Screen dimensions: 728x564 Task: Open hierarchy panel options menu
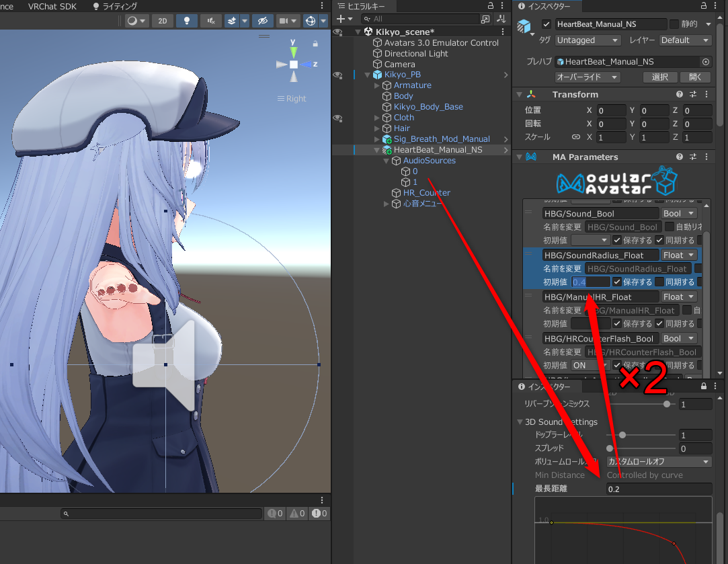(502, 5)
